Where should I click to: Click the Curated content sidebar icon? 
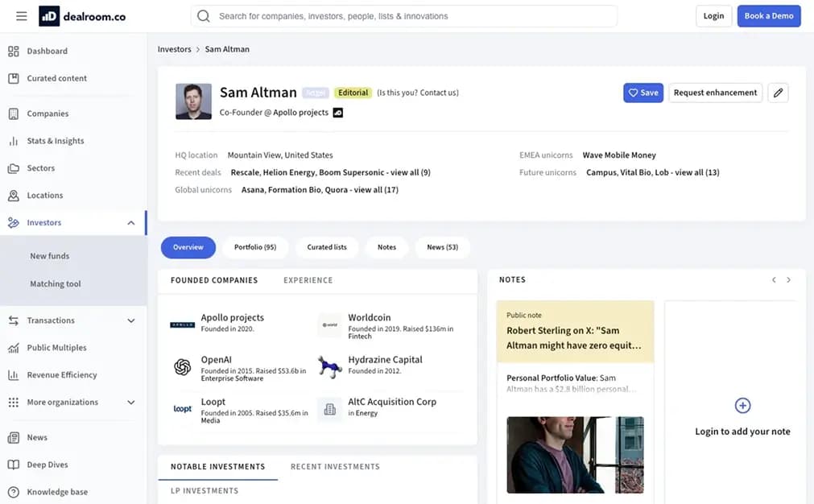coord(14,78)
